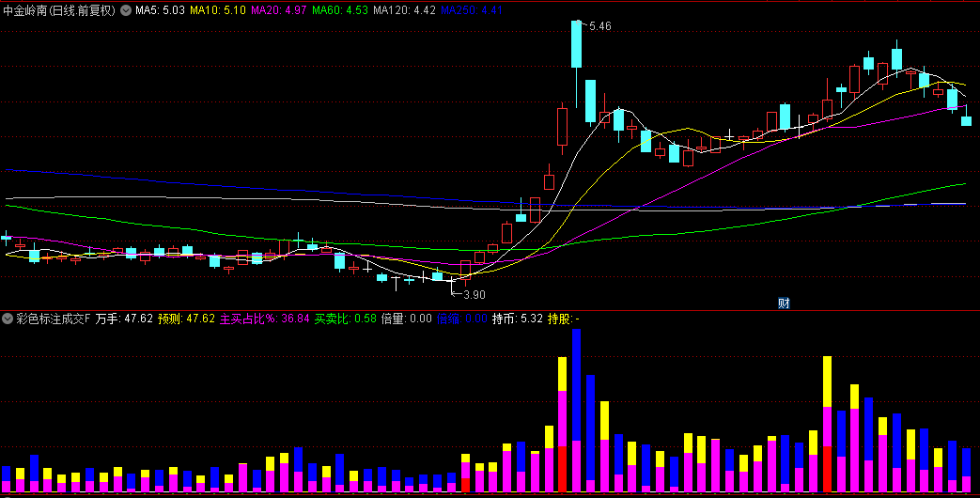The image size is (980, 498).
Task: Click the MA10: 5.10 indicator label
Action: pos(217,10)
